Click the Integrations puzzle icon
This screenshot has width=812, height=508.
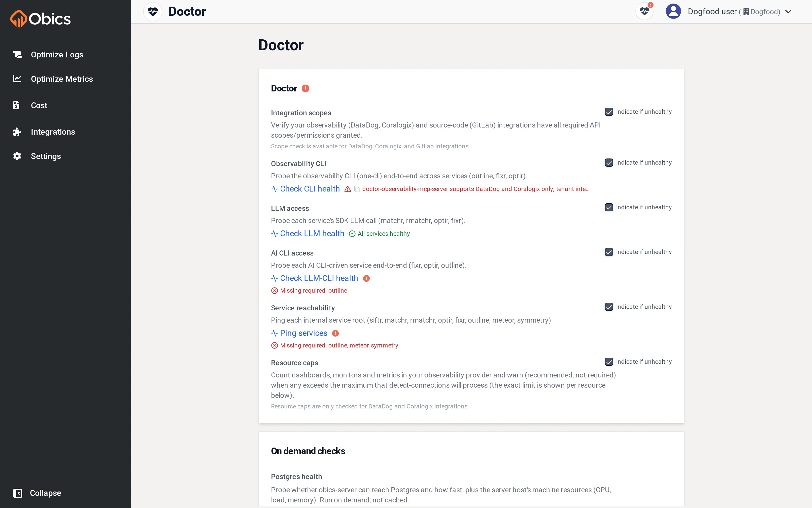[18, 132]
